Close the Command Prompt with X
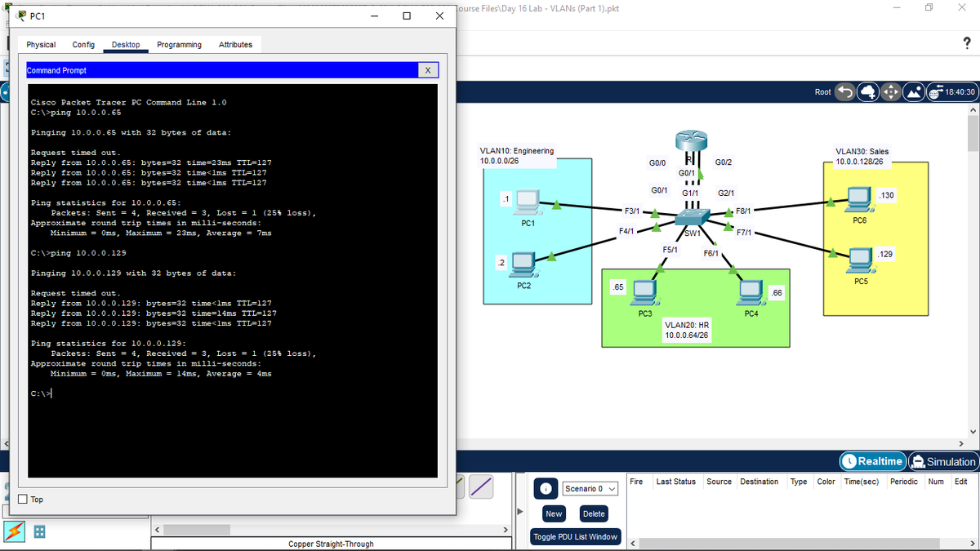The height and width of the screenshot is (551, 980). (x=429, y=70)
